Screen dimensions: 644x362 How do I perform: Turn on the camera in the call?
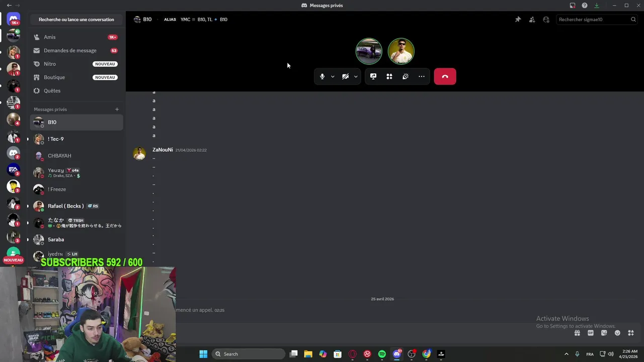pyautogui.click(x=345, y=76)
